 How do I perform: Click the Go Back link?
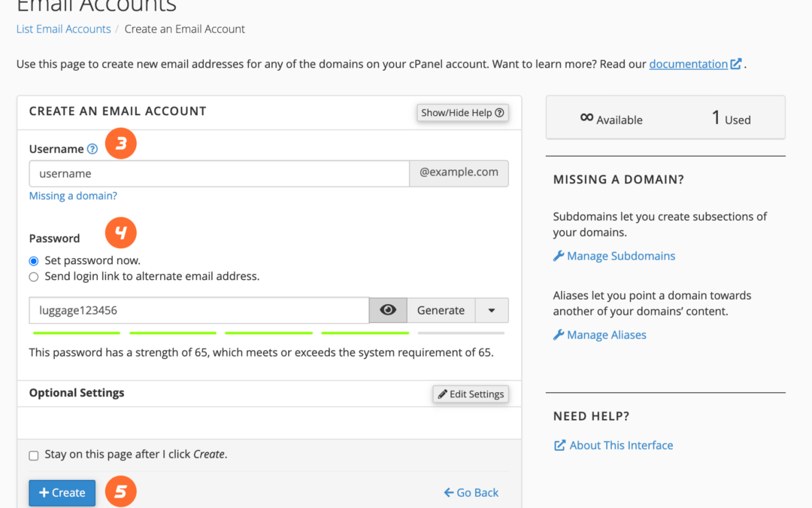pyautogui.click(x=471, y=492)
